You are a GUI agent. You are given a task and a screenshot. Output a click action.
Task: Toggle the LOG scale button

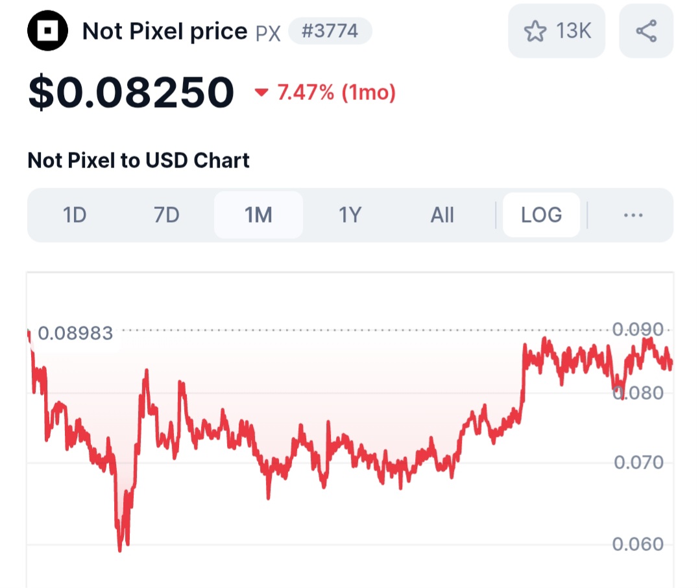pos(541,215)
